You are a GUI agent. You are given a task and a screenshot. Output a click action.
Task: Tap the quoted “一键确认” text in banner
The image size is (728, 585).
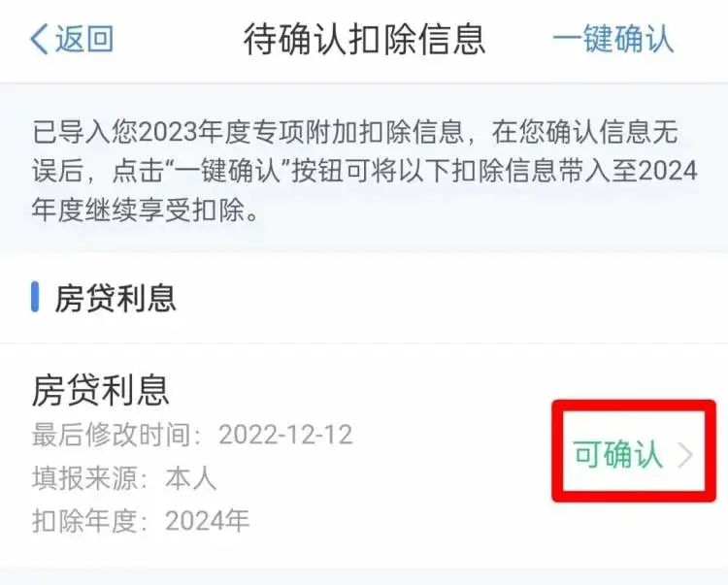[x=229, y=172]
